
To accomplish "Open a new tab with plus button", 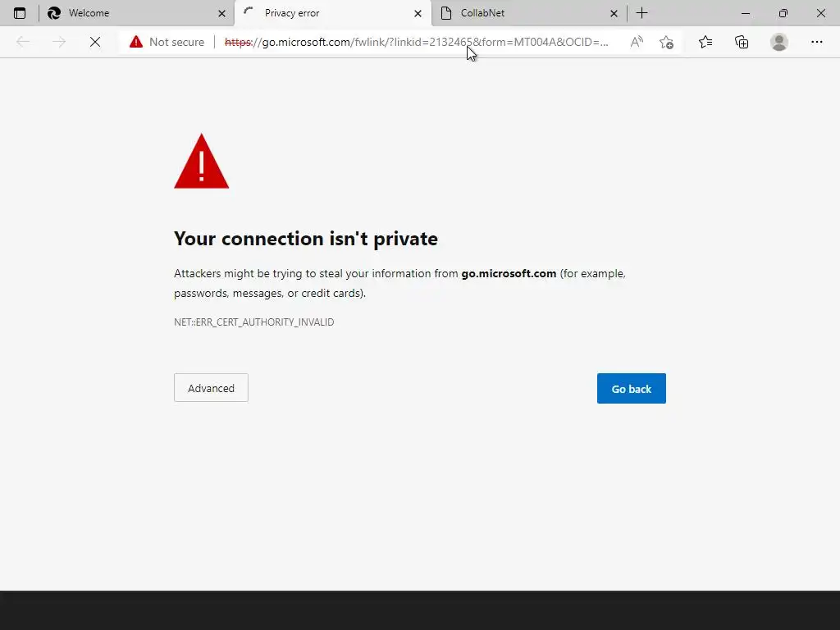I will [642, 13].
